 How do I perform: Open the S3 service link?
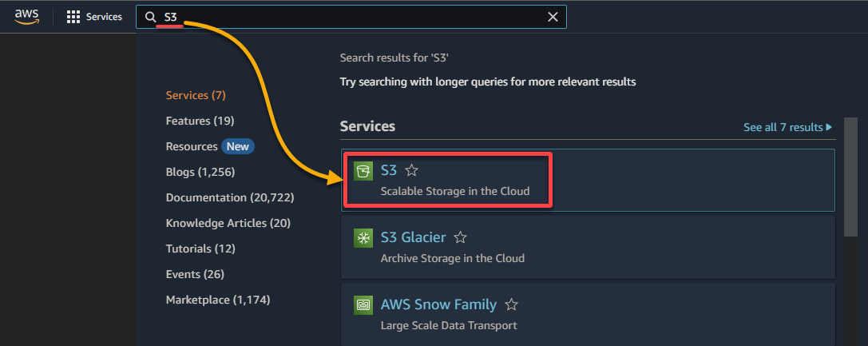tap(389, 170)
